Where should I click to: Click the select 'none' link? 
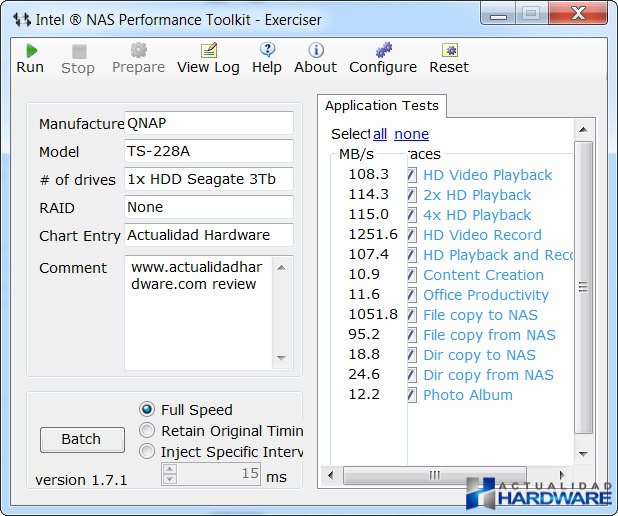pyautogui.click(x=411, y=134)
